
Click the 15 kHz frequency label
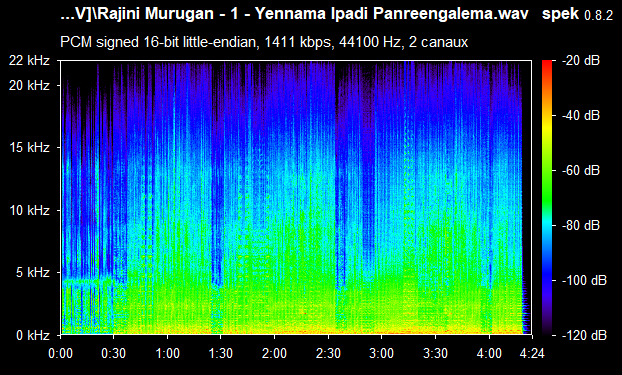pos(29,148)
